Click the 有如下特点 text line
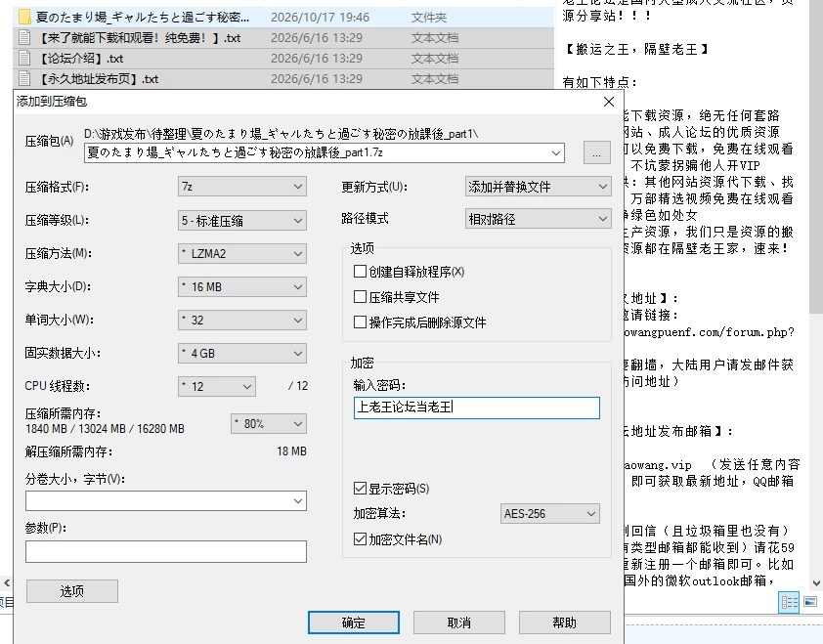The image size is (823, 644). click(599, 82)
